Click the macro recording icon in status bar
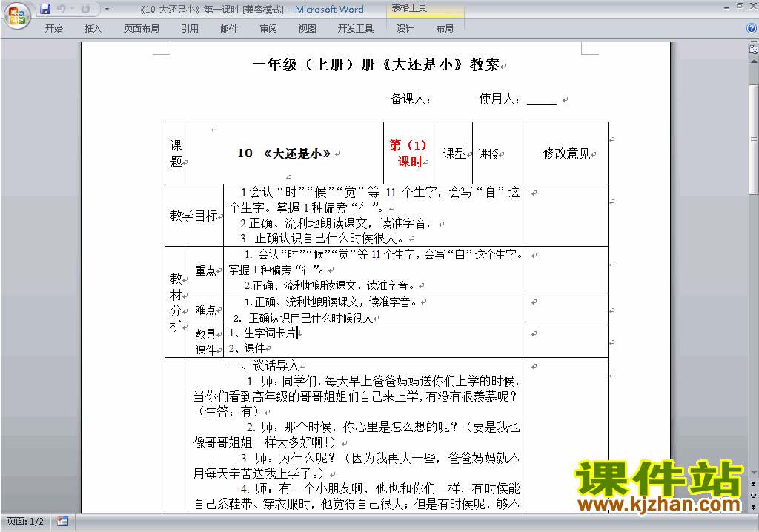 [62, 522]
